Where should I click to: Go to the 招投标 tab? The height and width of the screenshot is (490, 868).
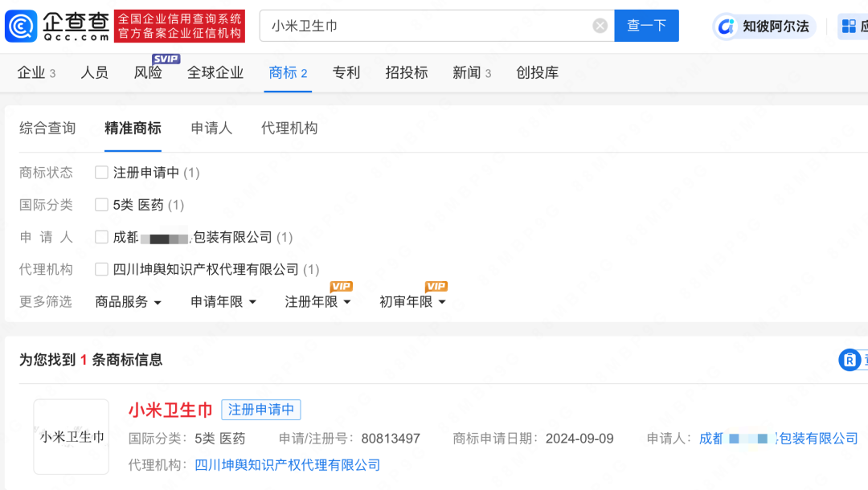(407, 72)
